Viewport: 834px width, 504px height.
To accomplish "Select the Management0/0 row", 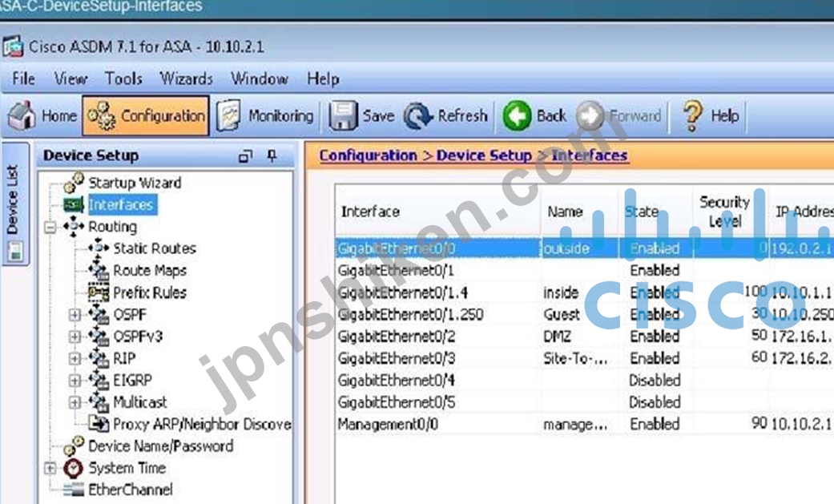I will [585, 424].
